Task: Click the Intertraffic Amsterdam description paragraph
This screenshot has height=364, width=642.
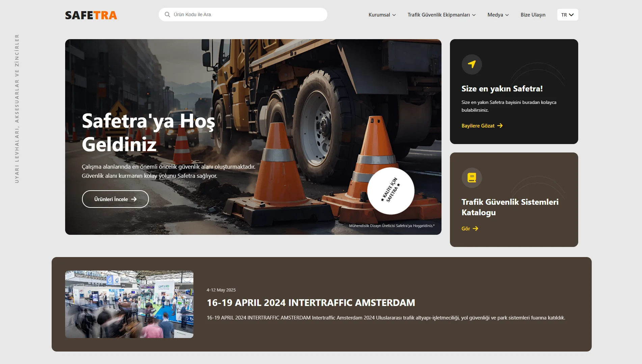Action: (386, 318)
